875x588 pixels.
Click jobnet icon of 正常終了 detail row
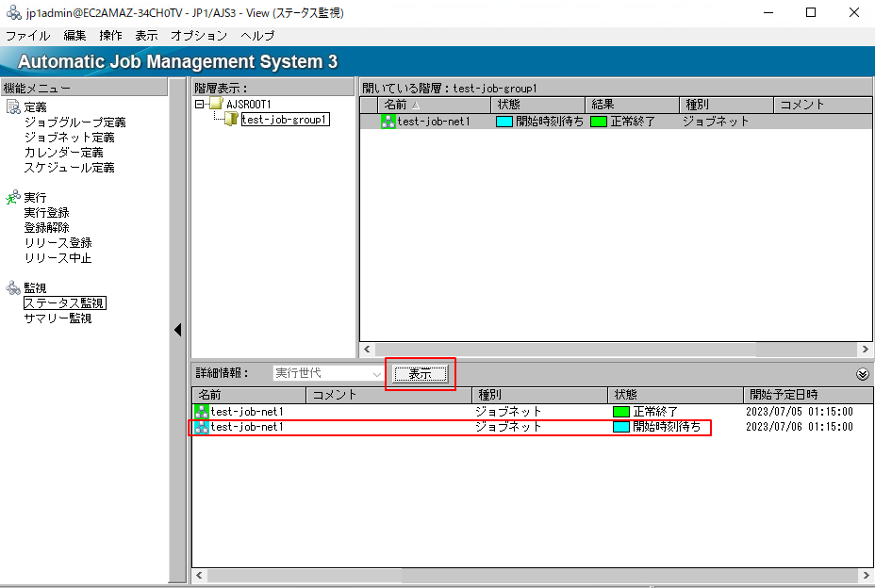click(x=201, y=412)
